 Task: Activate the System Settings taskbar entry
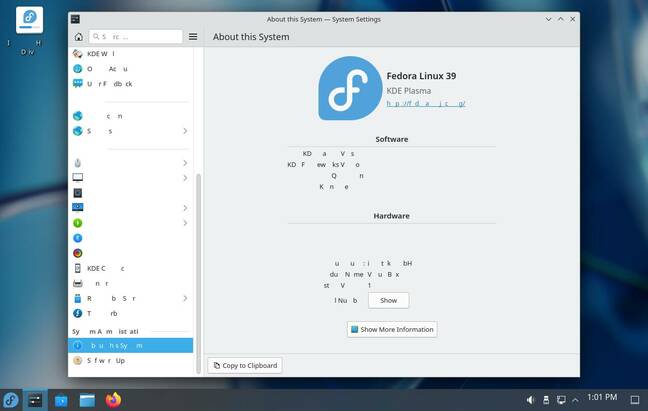click(x=35, y=400)
